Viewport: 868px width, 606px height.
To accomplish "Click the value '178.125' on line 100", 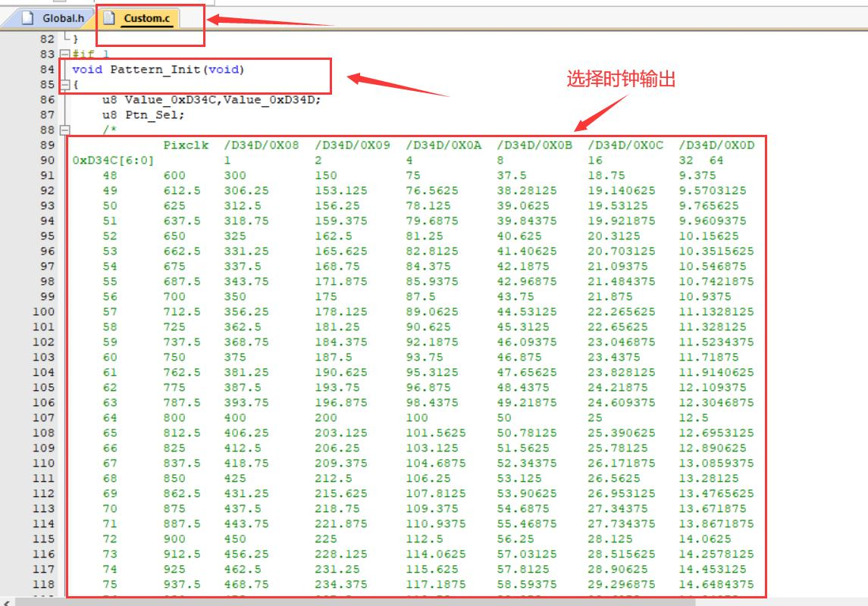I will coord(341,312).
